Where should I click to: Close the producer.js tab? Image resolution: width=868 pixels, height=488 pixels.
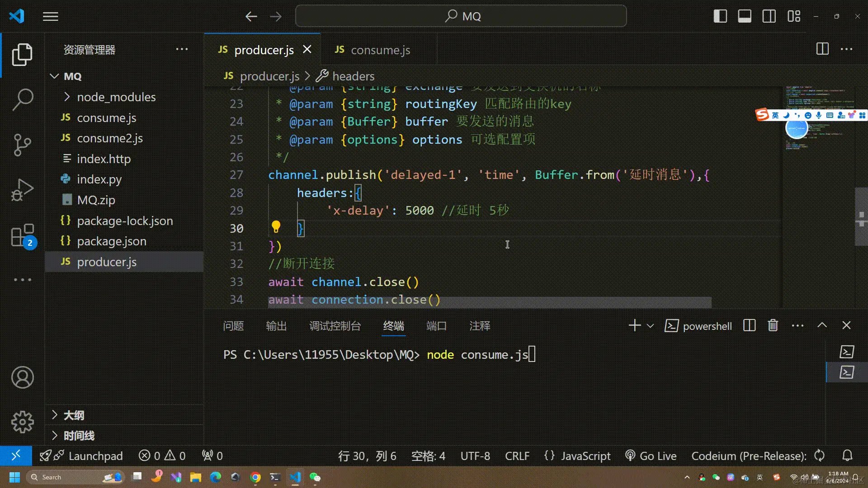point(307,49)
